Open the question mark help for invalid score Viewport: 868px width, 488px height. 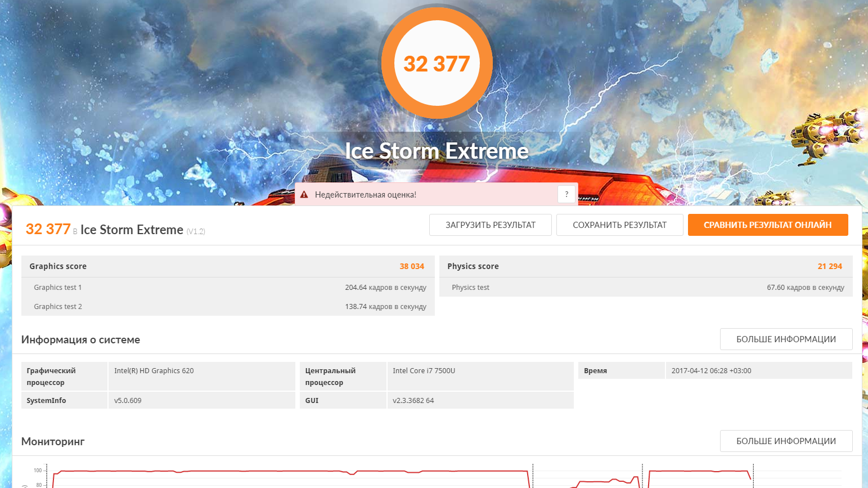tap(566, 194)
